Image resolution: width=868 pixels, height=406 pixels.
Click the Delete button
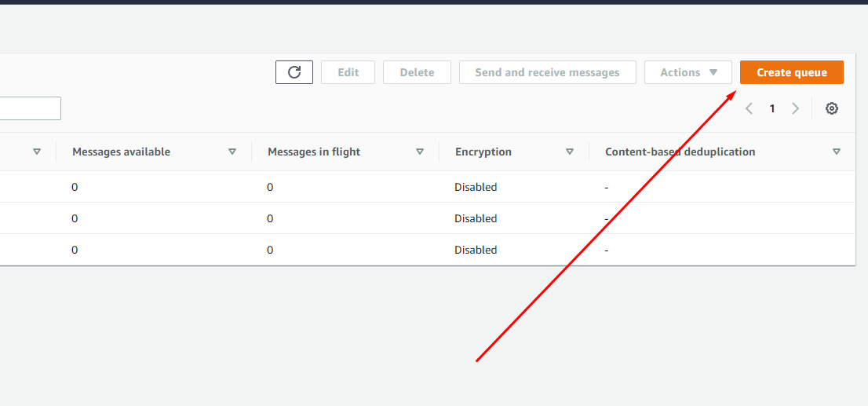click(417, 72)
